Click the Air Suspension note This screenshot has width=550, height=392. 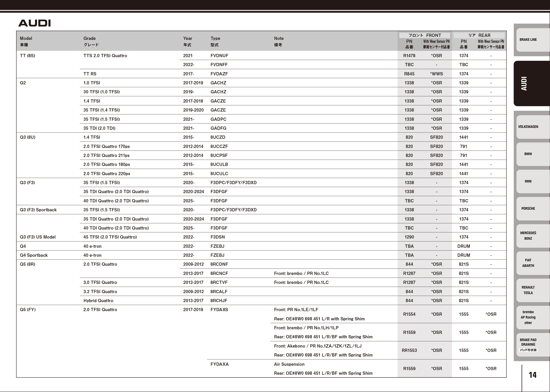[289, 364]
